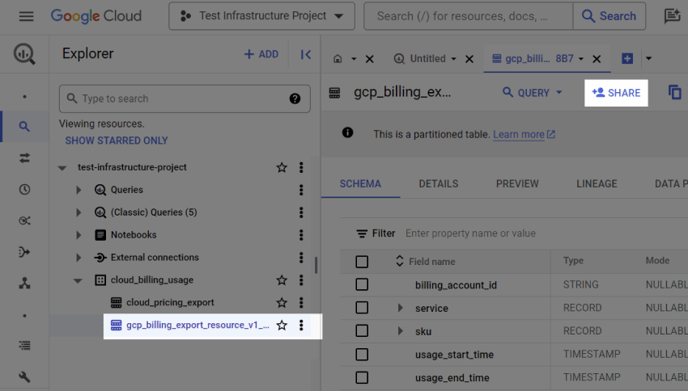Switch to the DETAILS tab
Image resolution: width=688 pixels, height=391 pixels.
coord(438,184)
